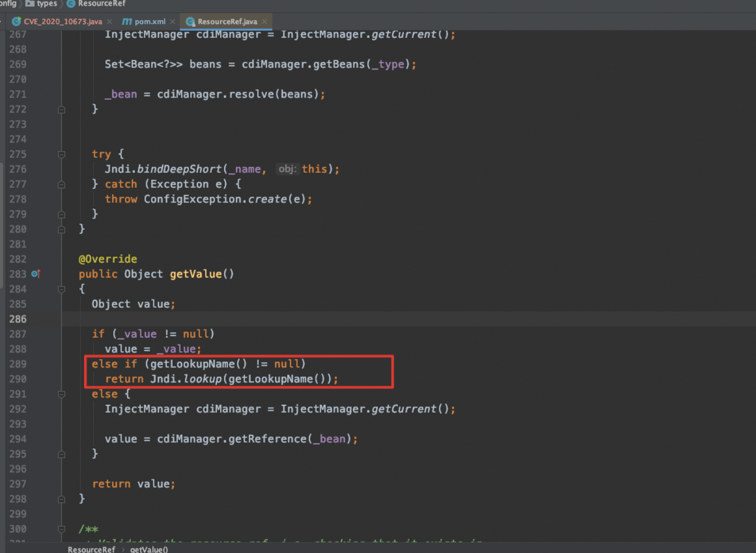The width and height of the screenshot is (756, 553).
Task: Click line number 286 in the gutter
Action: coord(18,319)
